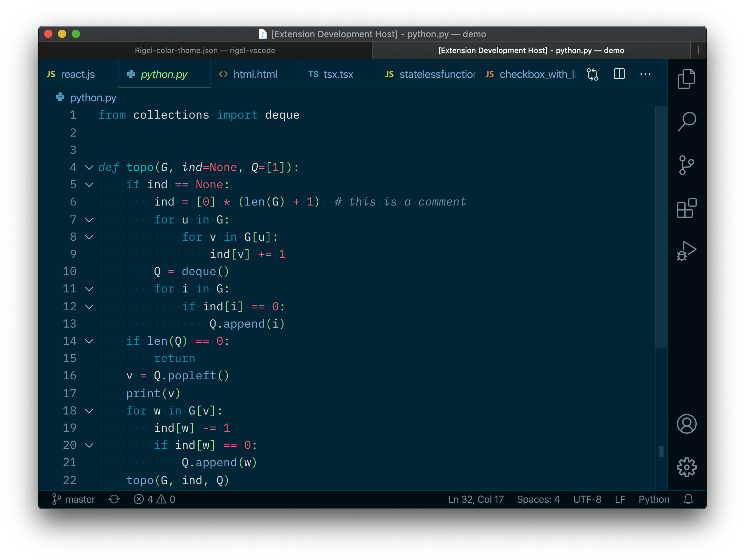Click the Accounts icon

686,424
